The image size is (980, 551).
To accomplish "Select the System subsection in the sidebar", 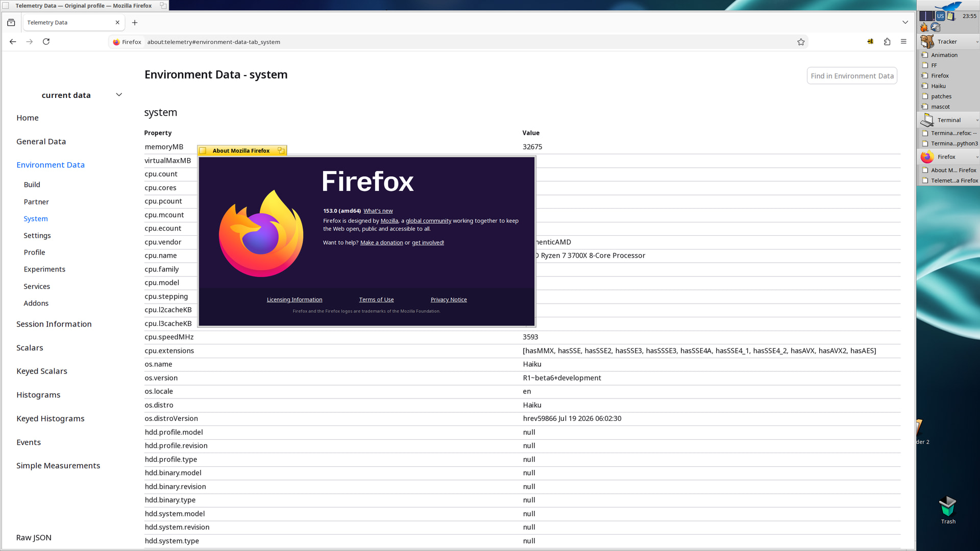I will click(x=36, y=219).
